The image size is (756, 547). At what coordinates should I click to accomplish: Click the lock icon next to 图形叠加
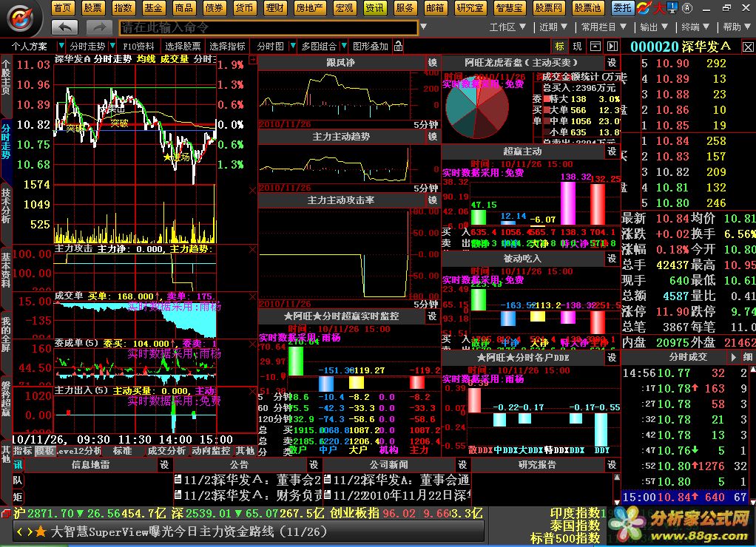click(x=398, y=47)
